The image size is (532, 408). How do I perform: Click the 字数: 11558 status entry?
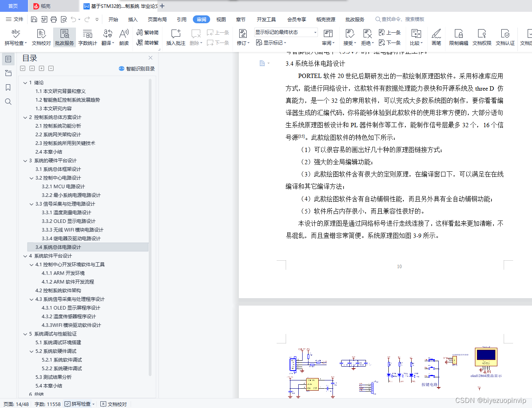[x=48, y=404]
